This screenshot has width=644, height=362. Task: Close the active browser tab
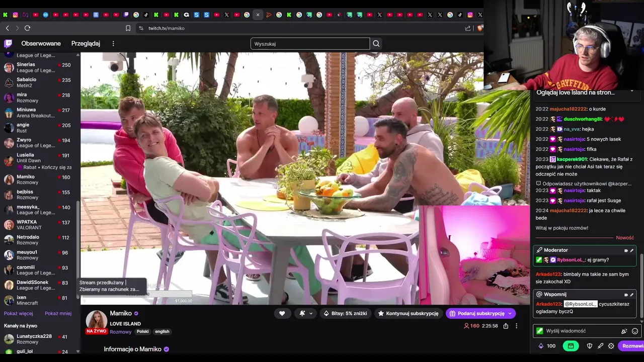(258, 15)
